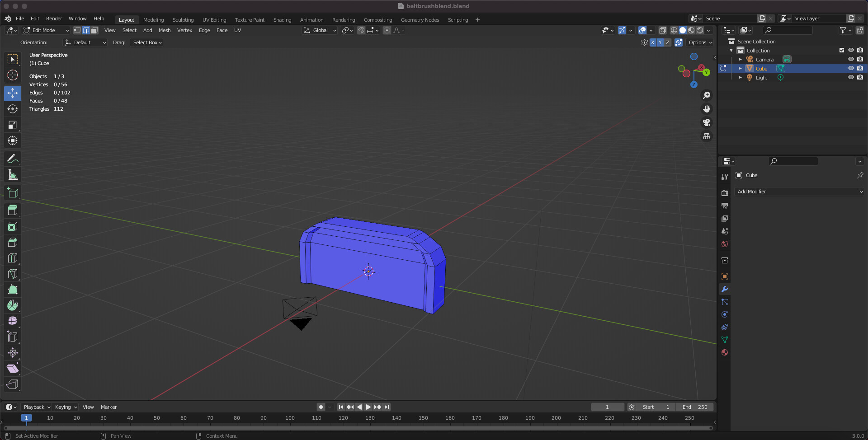Switch to face select mode
868x440 pixels.
tap(94, 30)
